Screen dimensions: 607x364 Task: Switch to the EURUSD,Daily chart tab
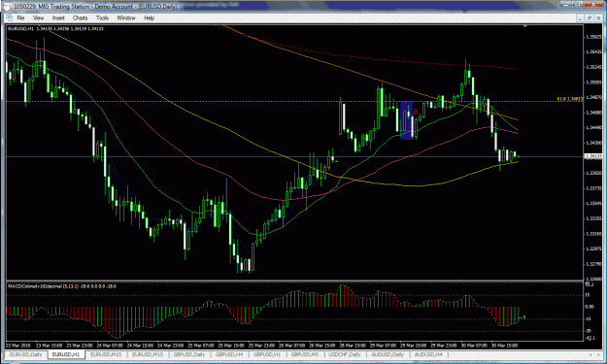pyautogui.click(x=26, y=354)
